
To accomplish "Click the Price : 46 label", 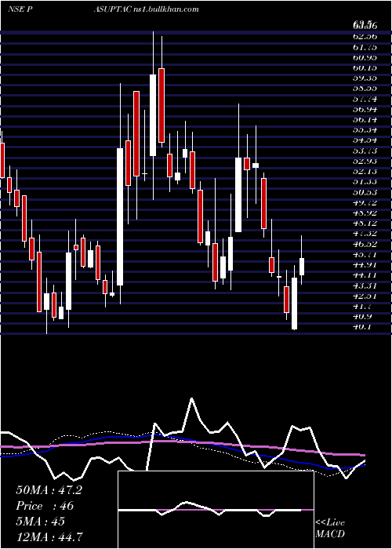I will [45, 506].
